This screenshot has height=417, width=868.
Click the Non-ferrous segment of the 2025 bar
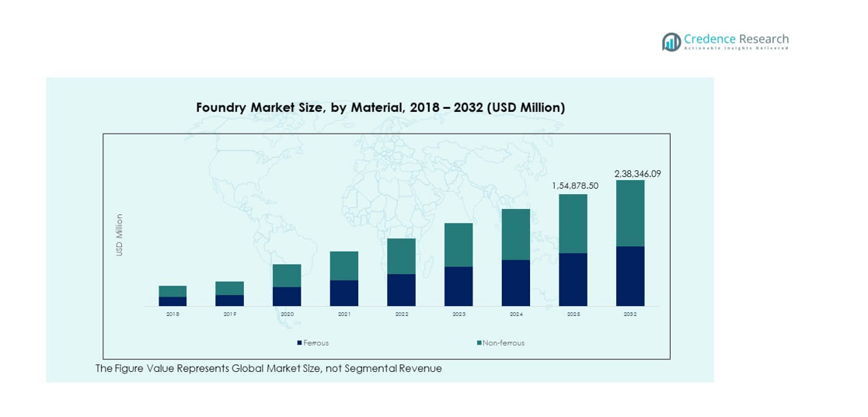[573, 224]
